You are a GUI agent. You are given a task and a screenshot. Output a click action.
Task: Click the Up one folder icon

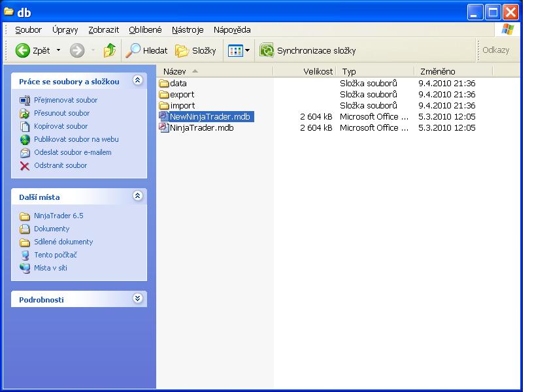pyautogui.click(x=110, y=50)
